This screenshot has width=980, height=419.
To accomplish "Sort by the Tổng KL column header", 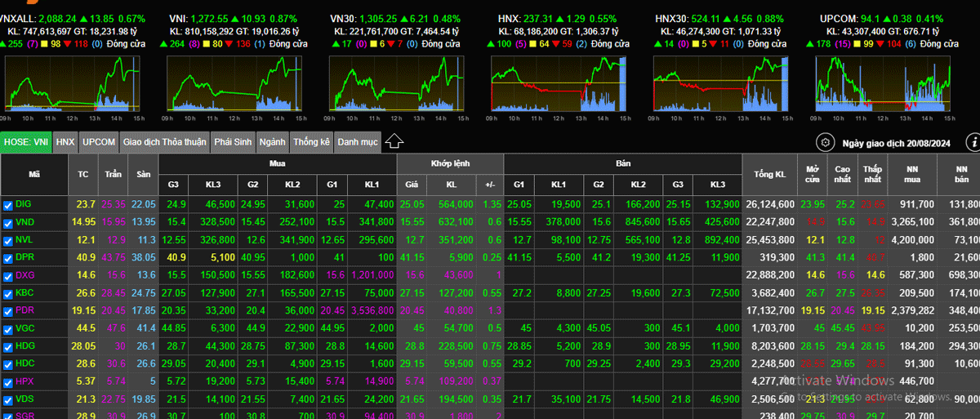I will [770, 174].
